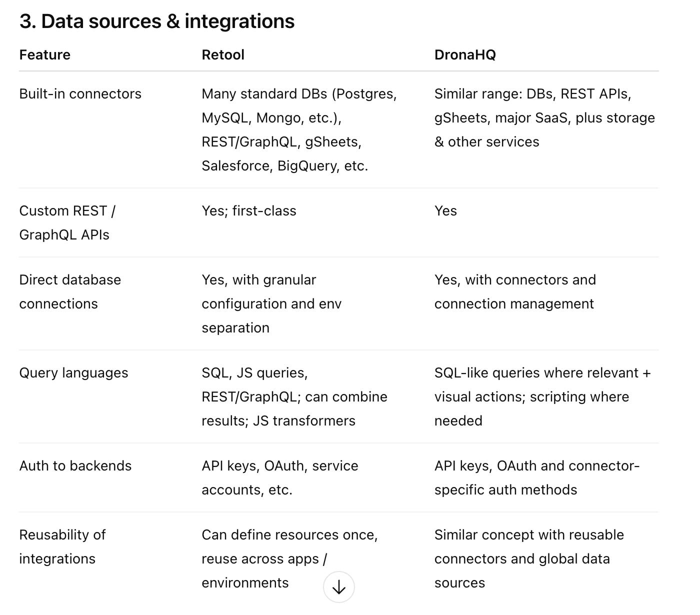
Task: Click the "3. Data sources & integrations" heading
Action: 157,21
